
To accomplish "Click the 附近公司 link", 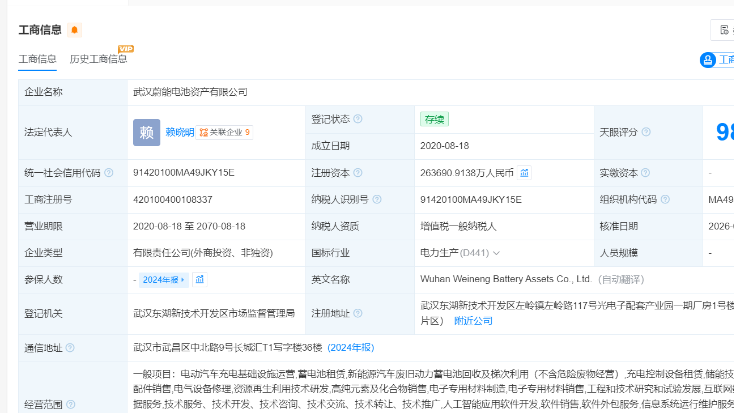I will point(473,321).
